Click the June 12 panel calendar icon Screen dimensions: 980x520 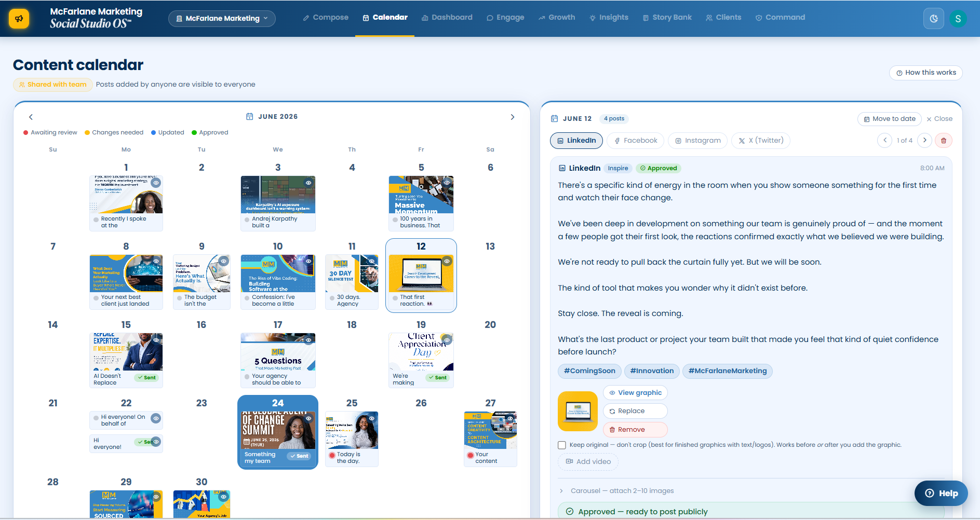pyautogui.click(x=554, y=118)
